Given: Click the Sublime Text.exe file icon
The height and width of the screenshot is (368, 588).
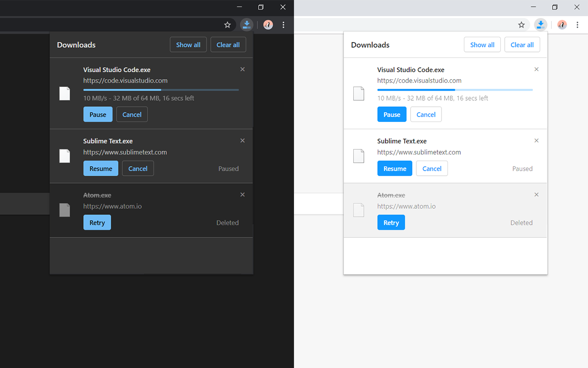Looking at the screenshot, I should coord(65,156).
